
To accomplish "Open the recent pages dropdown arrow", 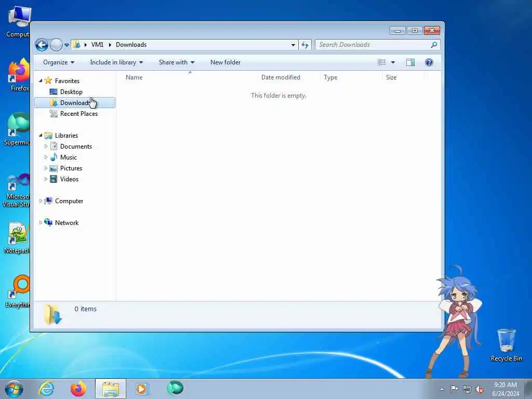I will [x=66, y=45].
